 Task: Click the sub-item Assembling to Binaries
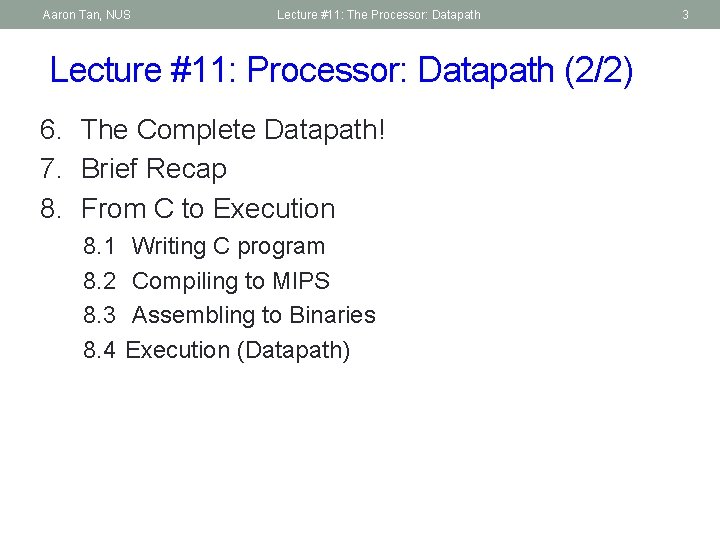254,315
